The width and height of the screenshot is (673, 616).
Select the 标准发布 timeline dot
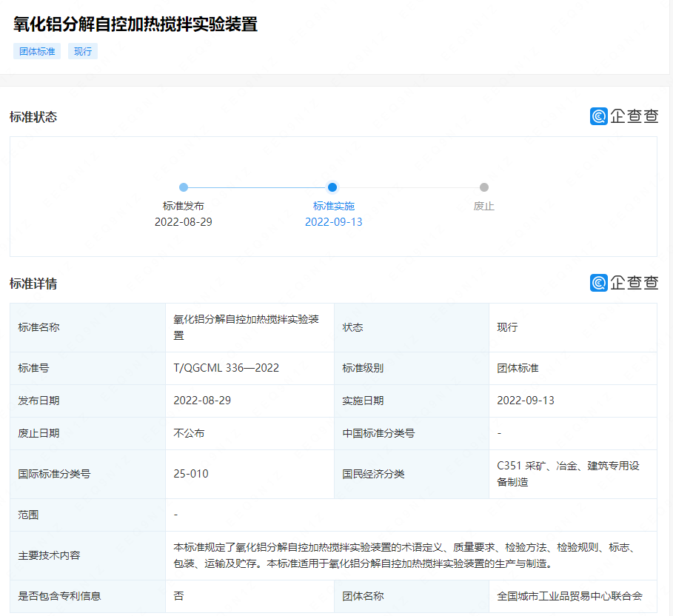tap(184, 187)
